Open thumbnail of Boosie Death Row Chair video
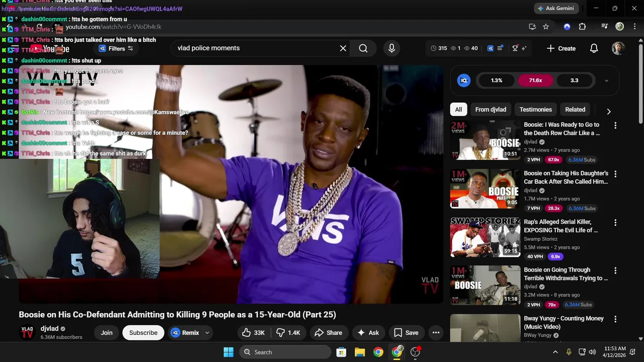644x362 pixels. pyautogui.click(x=485, y=140)
